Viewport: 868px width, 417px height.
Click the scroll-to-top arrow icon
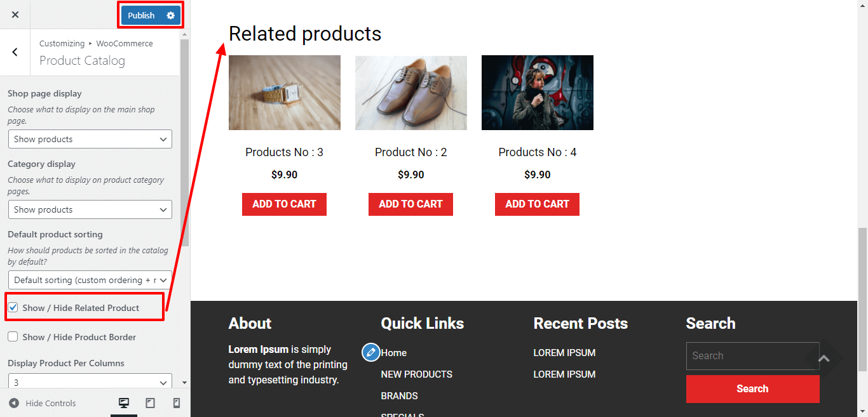click(824, 359)
